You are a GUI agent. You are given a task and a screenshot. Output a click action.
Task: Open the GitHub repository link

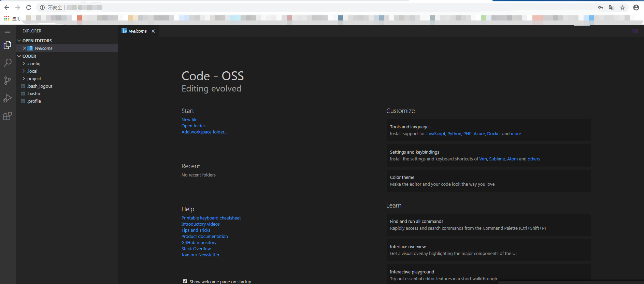click(x=199, y=243)
